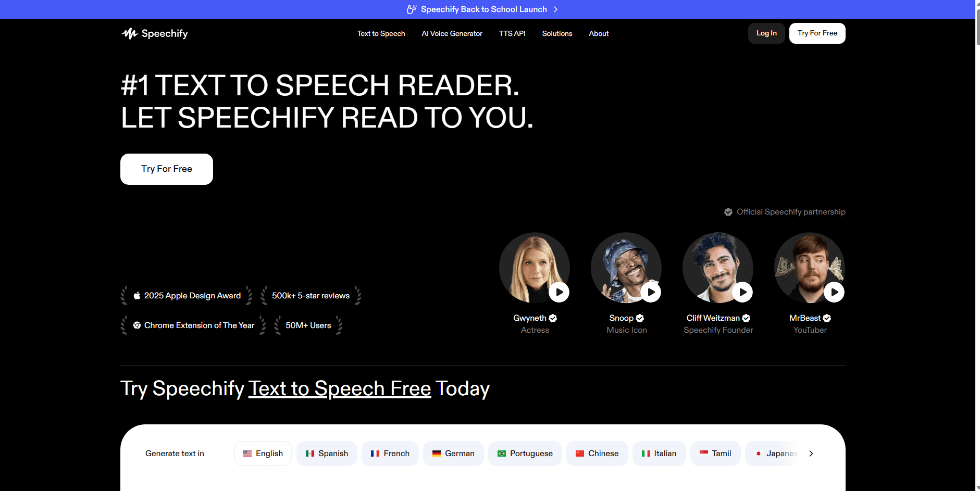The height and width of the screenshot is (491, 980).
Task: Click the arrow in Back to School banner
Action: (556, 9)
